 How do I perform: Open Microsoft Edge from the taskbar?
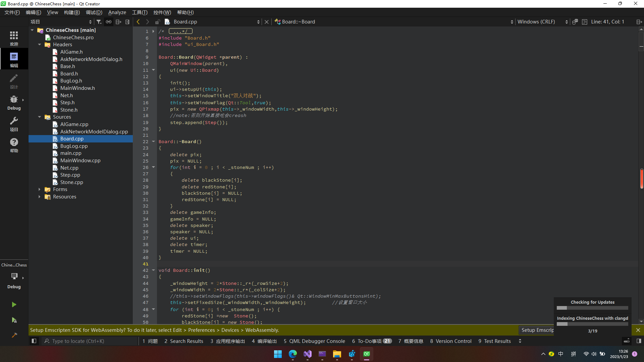coord(293,354)
